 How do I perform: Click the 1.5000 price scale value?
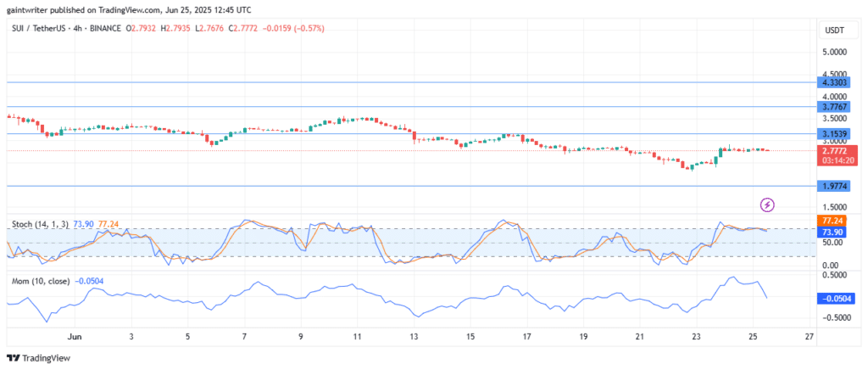point(835,207)
